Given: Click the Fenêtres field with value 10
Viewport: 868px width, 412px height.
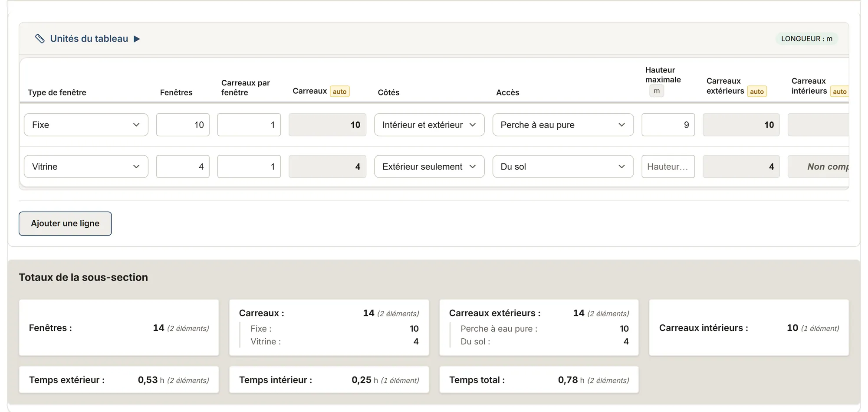Looking at the screenshot, I should tap(183, 125).
